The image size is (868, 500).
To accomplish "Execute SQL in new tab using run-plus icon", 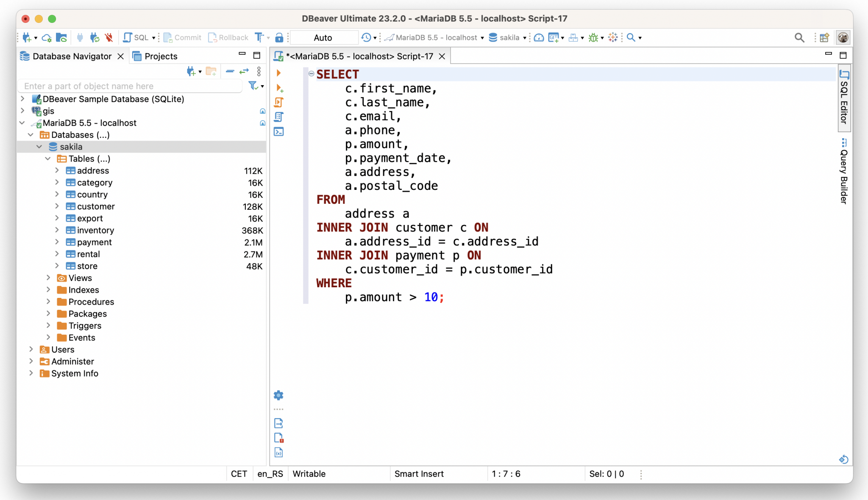I will point(279,88).
